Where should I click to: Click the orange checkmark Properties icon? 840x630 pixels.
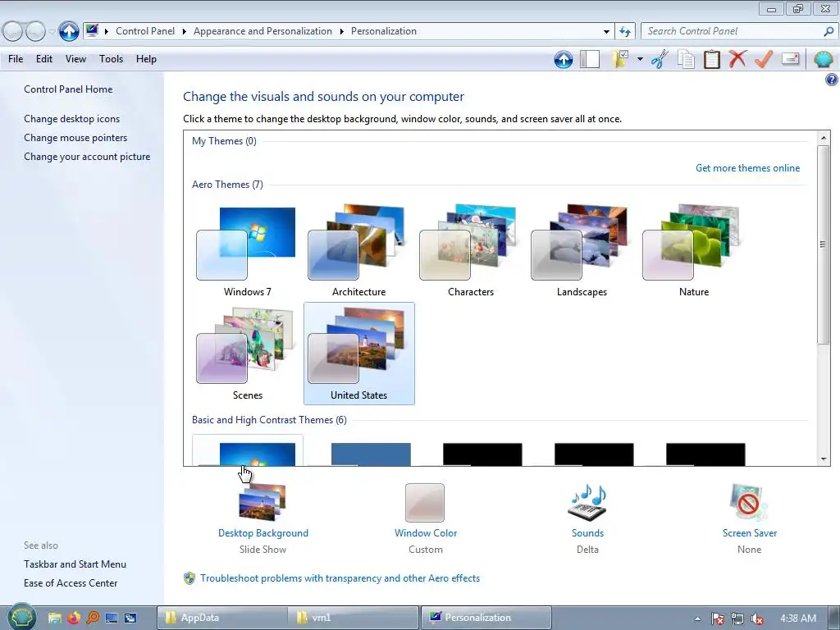pos(764,59)
